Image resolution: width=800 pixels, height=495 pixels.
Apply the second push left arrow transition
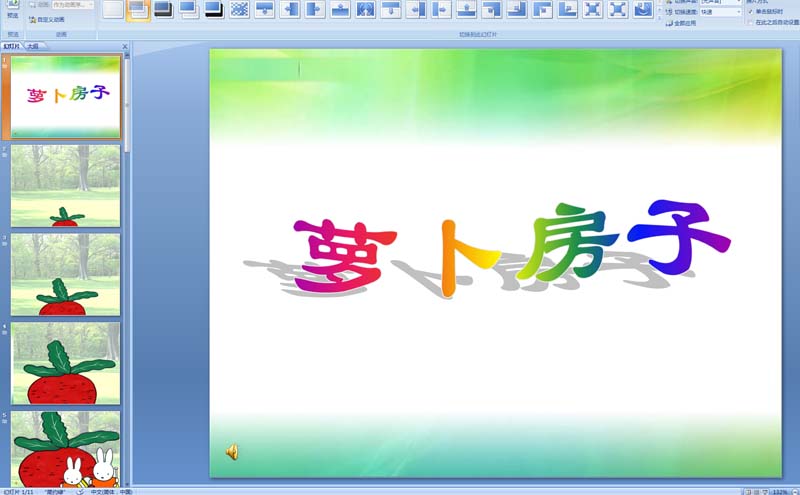coord(416,9)
